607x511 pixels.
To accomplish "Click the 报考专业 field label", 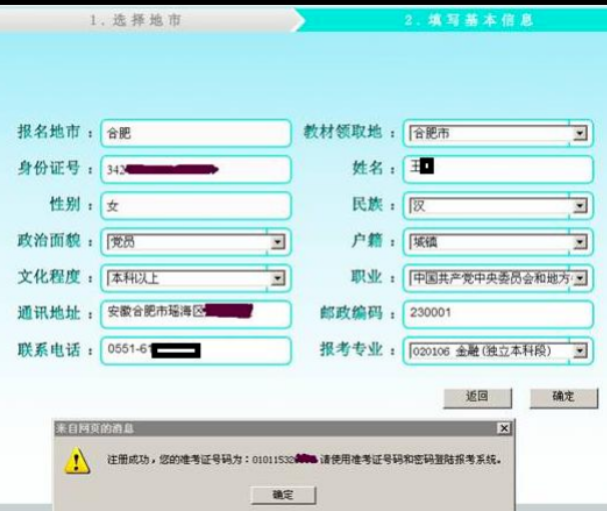I will (352, 349).
